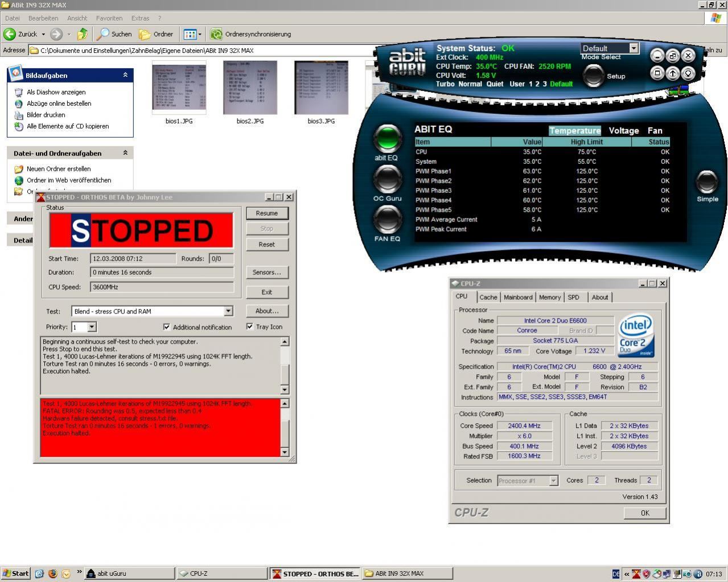Toggle Tray Icon checkbox in Orthos
The image size is (728, 582).
coord(249,327)
